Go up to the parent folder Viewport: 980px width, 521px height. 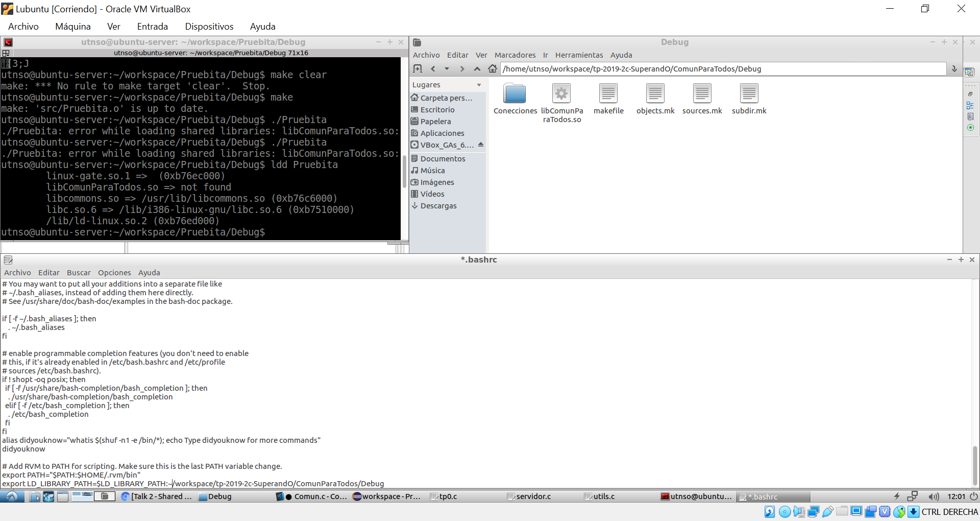(477, 69)
